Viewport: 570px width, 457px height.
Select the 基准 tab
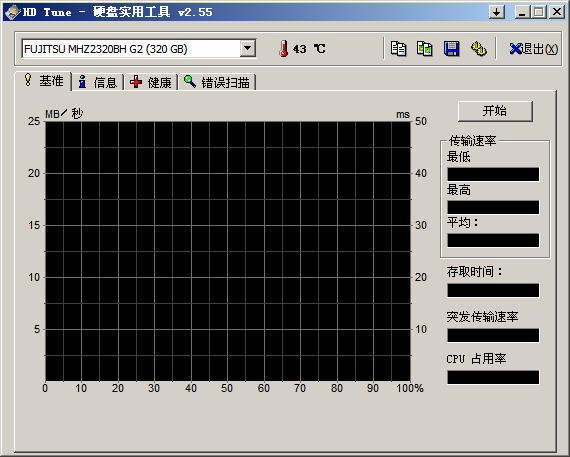(43, 81)
